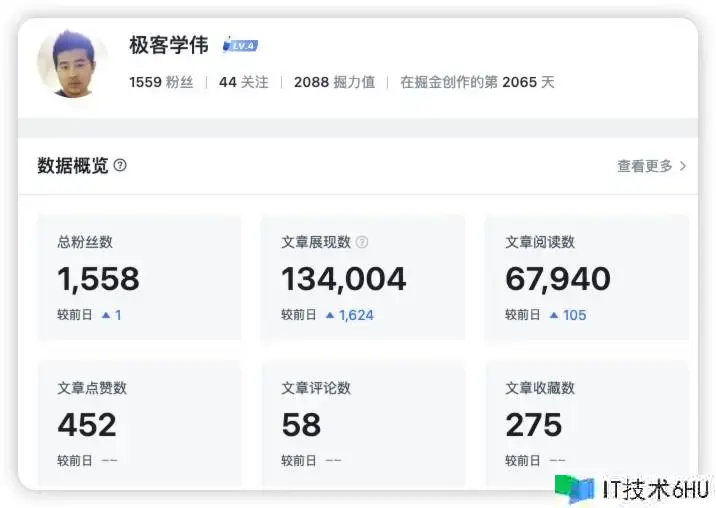The height and width of the screenshot is (508, 716).
Task: Click the IT技术6HU watermark logo icon
Action: pyautogui.click(x=574, y=489)
